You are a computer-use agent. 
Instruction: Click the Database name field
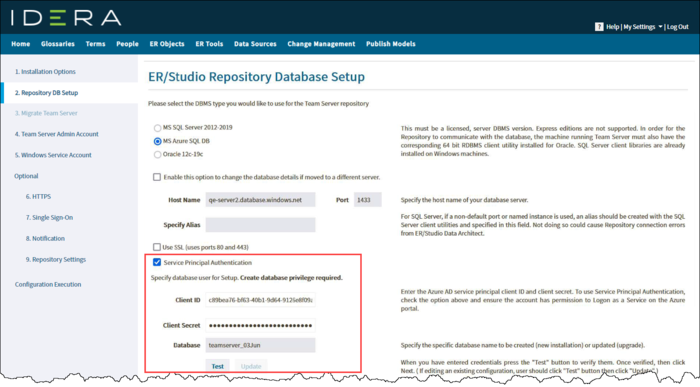260,345
